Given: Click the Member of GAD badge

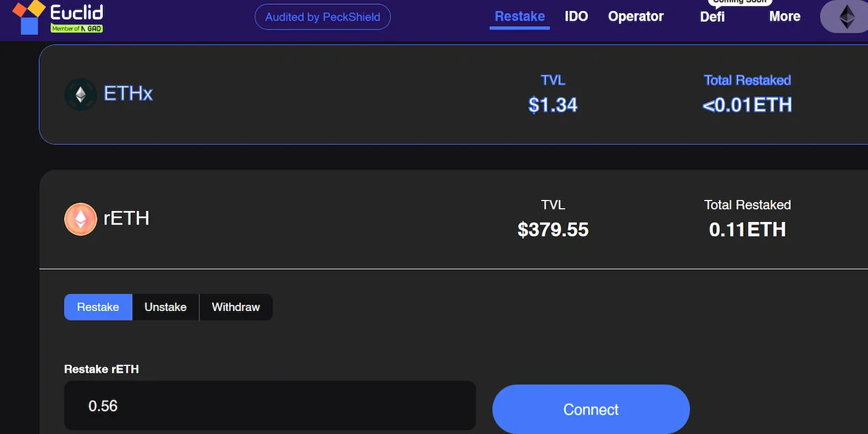Looking at the screenshot, I should [x=76, y=28].
